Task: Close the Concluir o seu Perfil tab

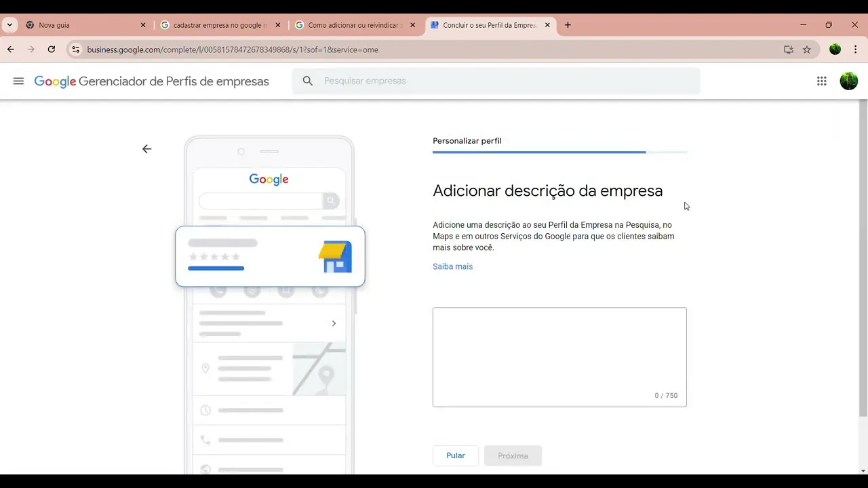Action: coord(547,25)
